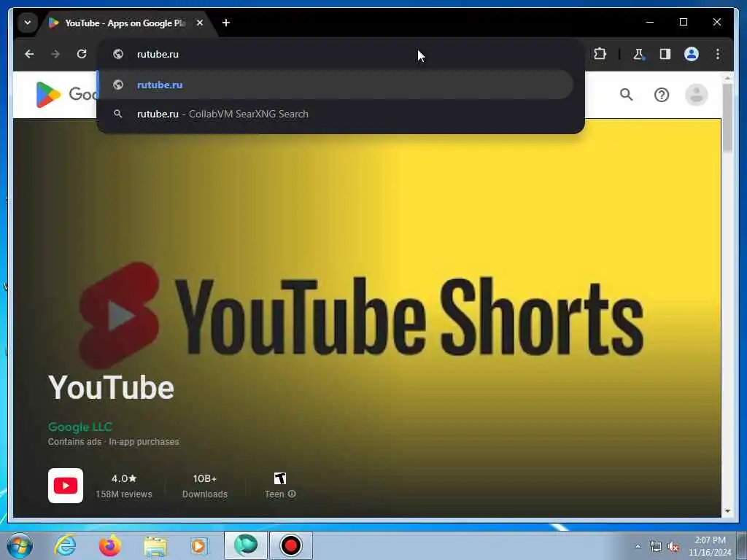Click the scrollbar up arrow
This screenshot has width=747, height=560.
click(x=727, y=77)
